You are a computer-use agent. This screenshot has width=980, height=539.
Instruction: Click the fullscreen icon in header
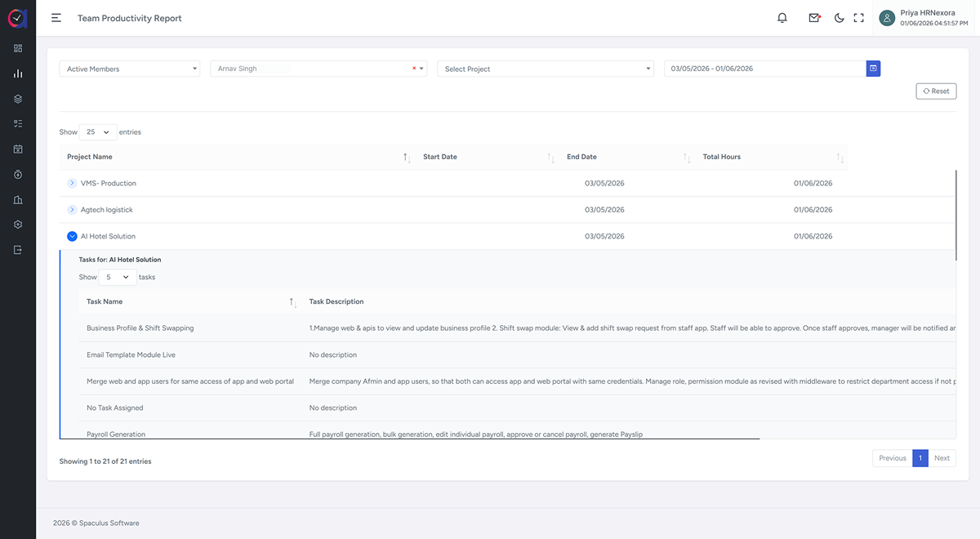click(x=858, y=18)
